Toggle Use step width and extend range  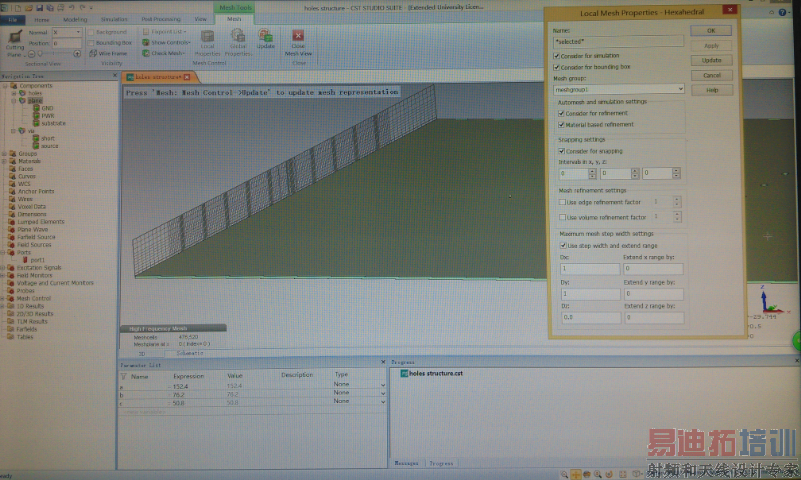click(563, 246)
